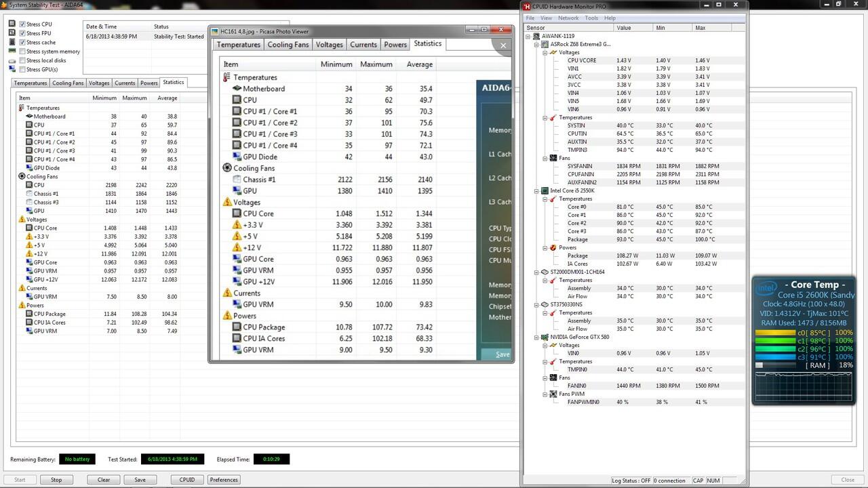Collapse the ASRock Z68 Extreme3 node
Image resolution: width=868 pixels, height=488 pixels.
(536, 44)
